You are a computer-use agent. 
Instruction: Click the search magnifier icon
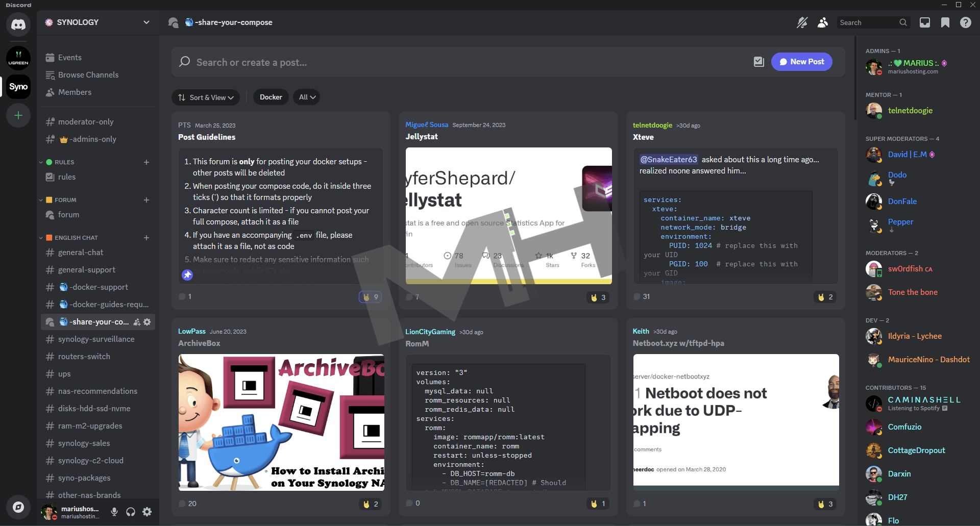tap(903, 22)
